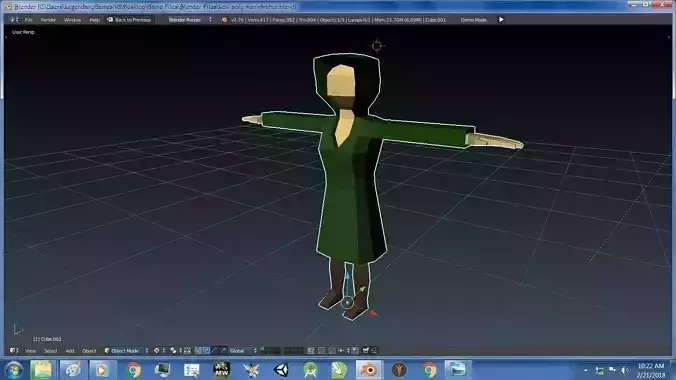The width and height of the screenshot is (676, 380).
Task: Open the first Chrome taskbar icon
Action: (133, 370)
